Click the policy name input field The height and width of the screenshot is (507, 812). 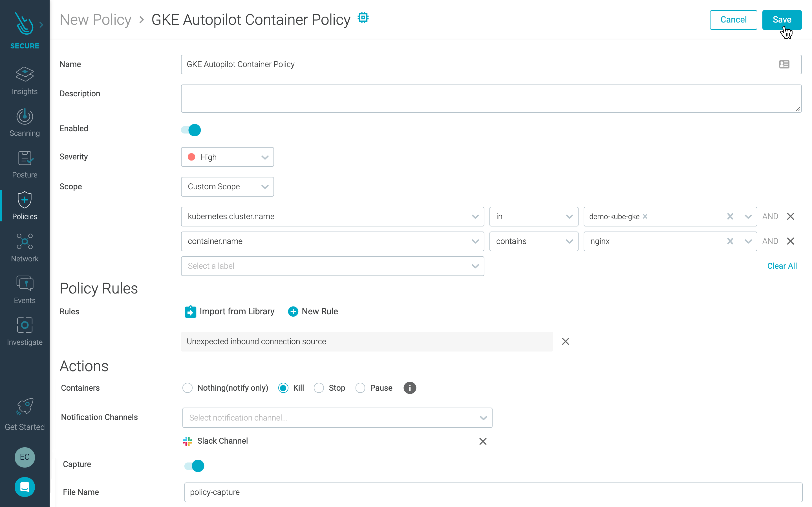pyautogui.click(x=491, y=64)
